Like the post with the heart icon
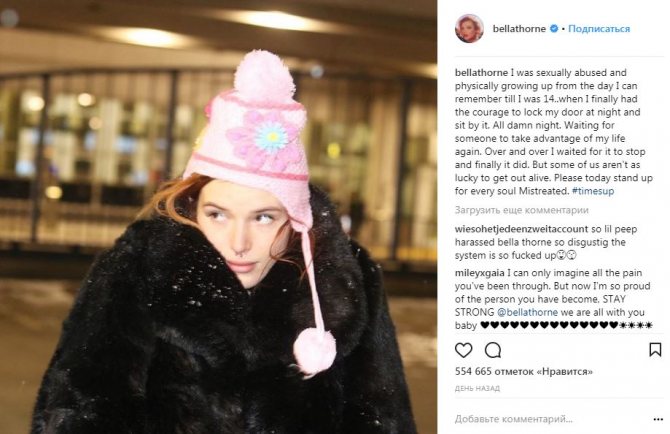This screenshot has width=670, height=434. [x=464, y=350]
